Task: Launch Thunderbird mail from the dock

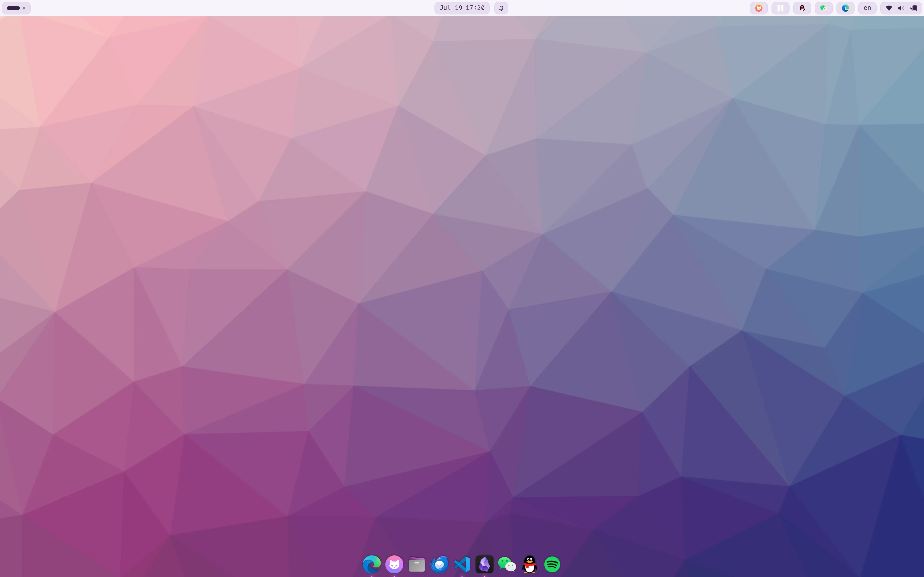Action: click(439, 564)
